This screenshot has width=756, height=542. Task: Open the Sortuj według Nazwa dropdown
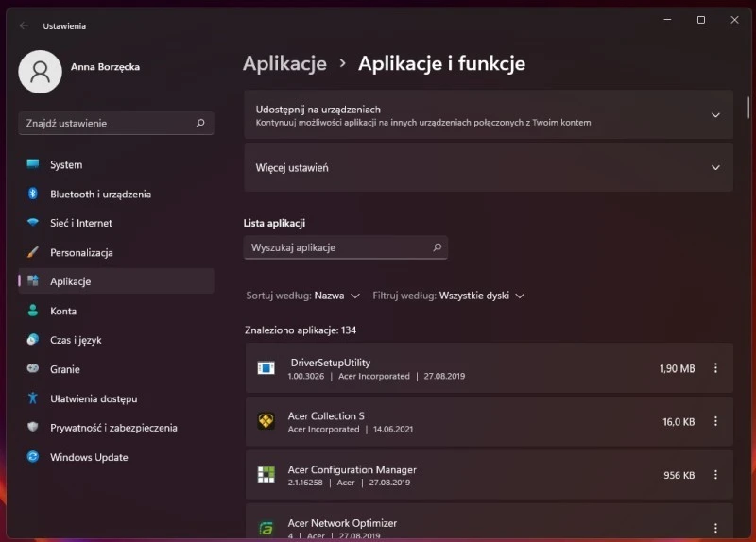(303, 296)
